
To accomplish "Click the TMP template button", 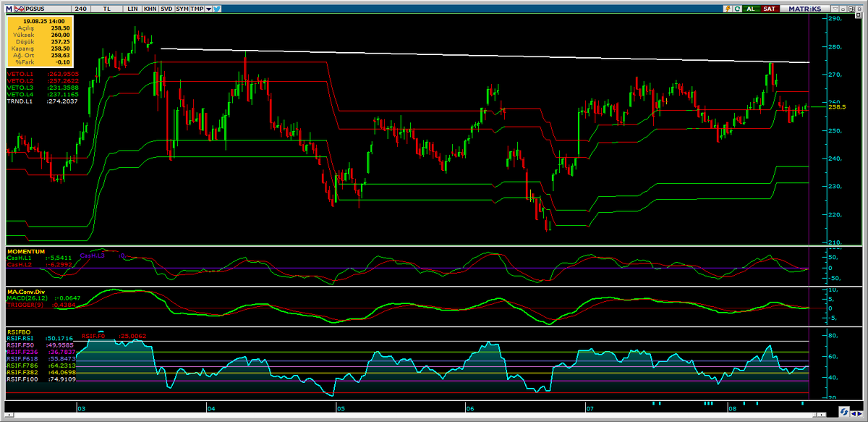I will click(x=197, y=8).
